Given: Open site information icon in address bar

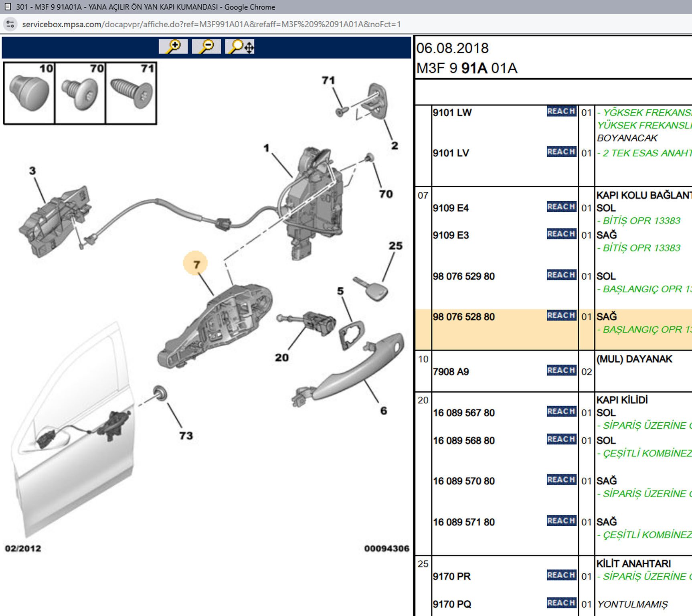Looking at the screenshot, I should pos(10,24).
